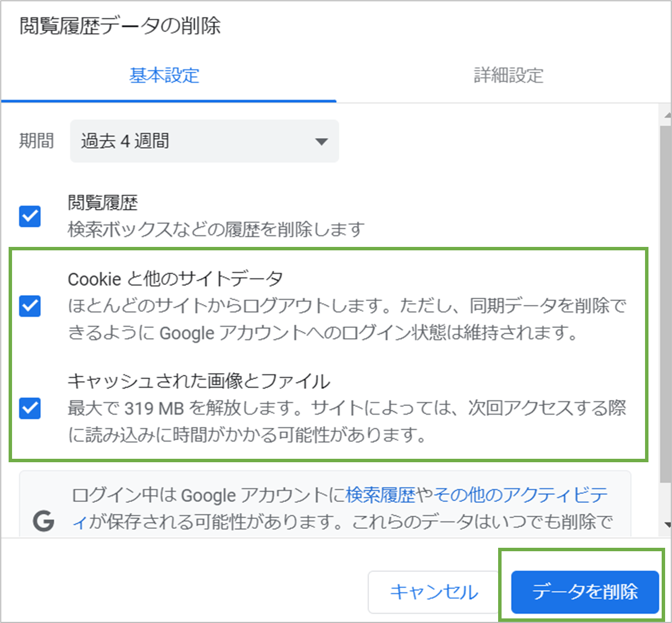The image size is (672, 623).
Task: Click the scrollbar down arrow
Action: click(667, 524)
